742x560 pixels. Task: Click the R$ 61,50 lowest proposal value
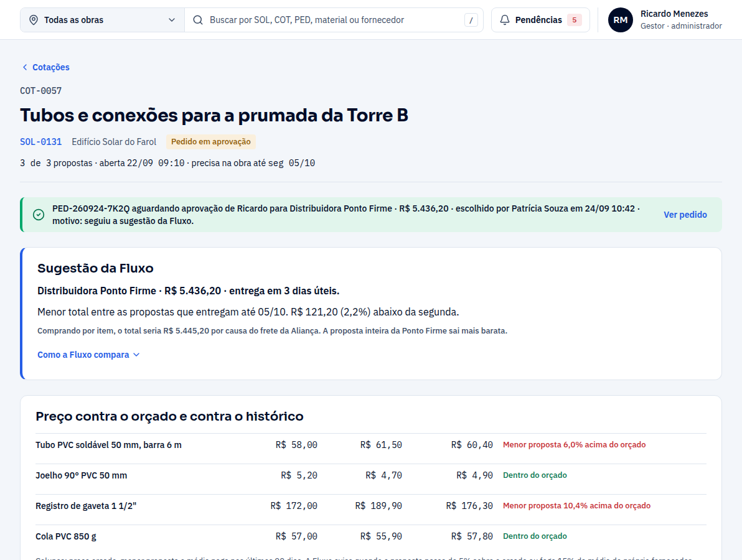[x=381, y=445]
